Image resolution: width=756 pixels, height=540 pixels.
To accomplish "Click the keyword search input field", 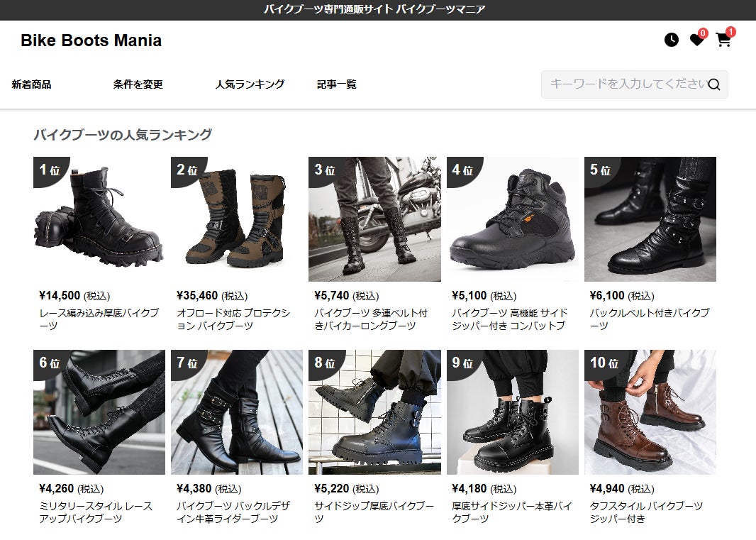I will pyautogui.click(x=634, y=84).
